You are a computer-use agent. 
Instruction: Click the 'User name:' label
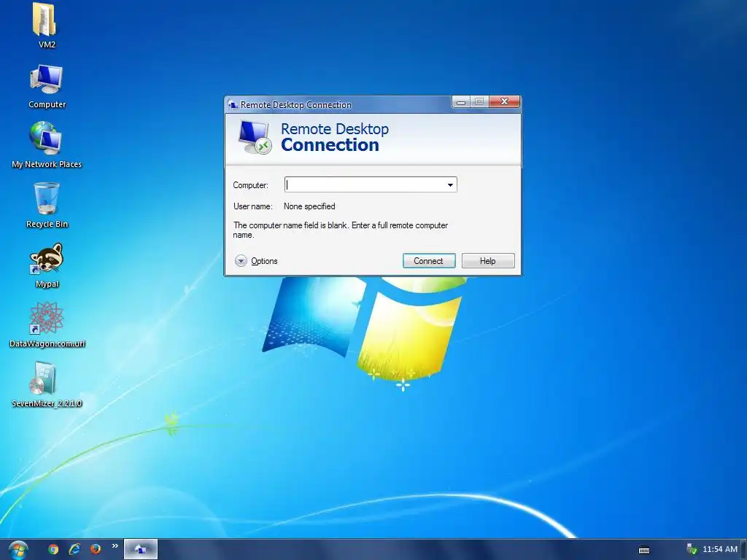[x=253, y=206]
